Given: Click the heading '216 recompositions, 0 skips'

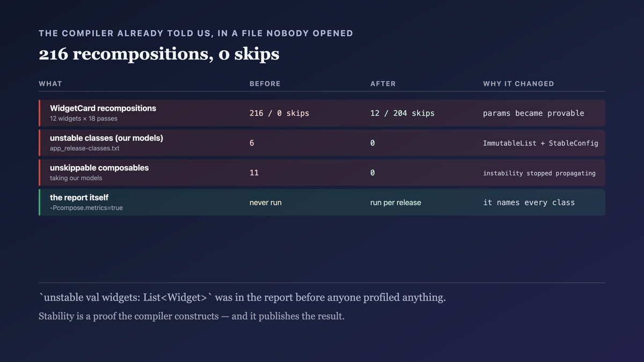Looking at the screenshot, I should [x=159, y=54].
